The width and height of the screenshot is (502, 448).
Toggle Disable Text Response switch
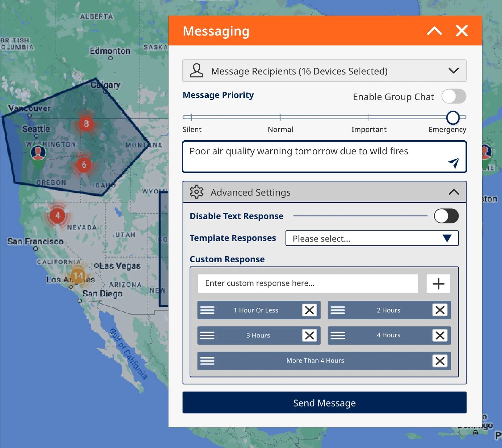(x=446, y=216)
